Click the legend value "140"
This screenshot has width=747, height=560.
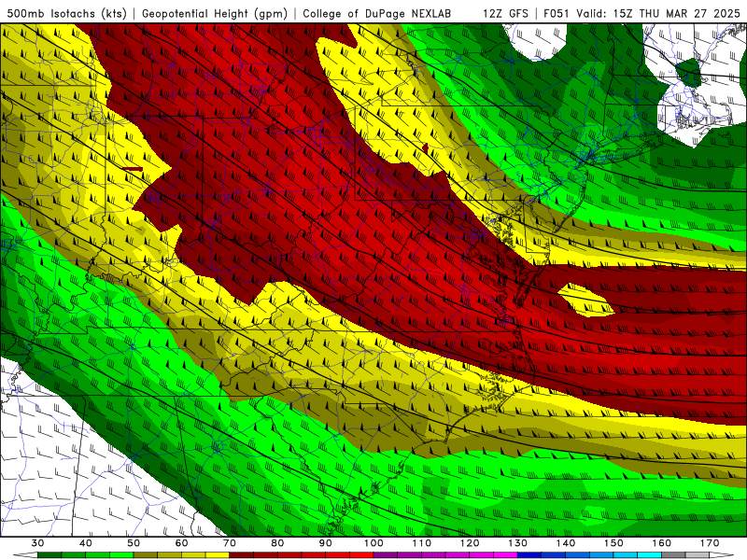pos(566,543)
